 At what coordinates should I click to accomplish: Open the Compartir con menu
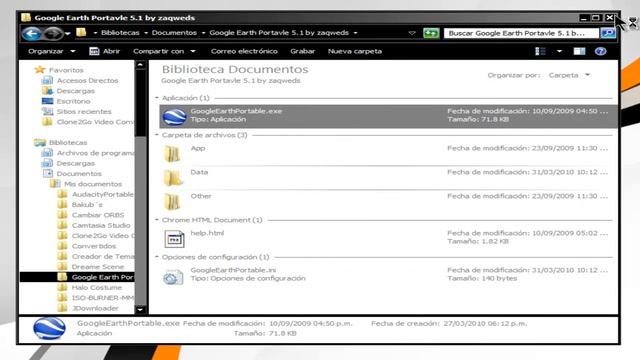pos(164,51)
